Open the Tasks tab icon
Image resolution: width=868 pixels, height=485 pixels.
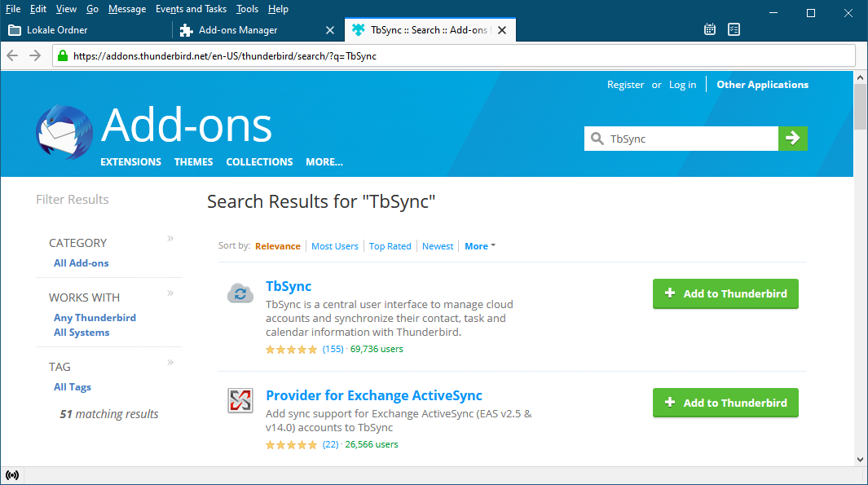(734, 29)
